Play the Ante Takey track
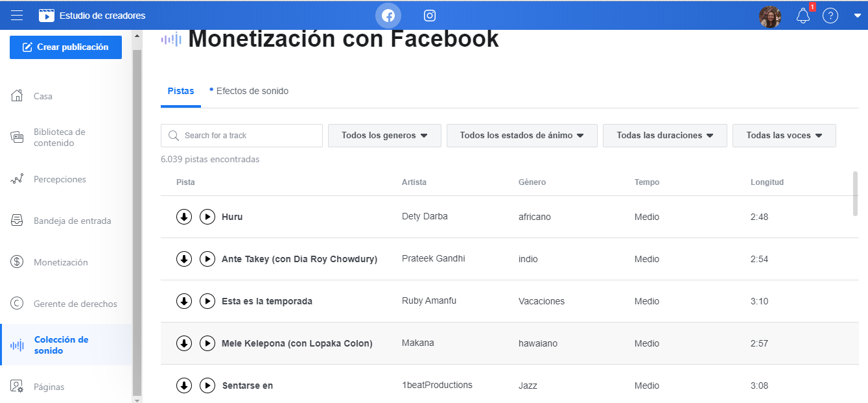 point(207,259)
